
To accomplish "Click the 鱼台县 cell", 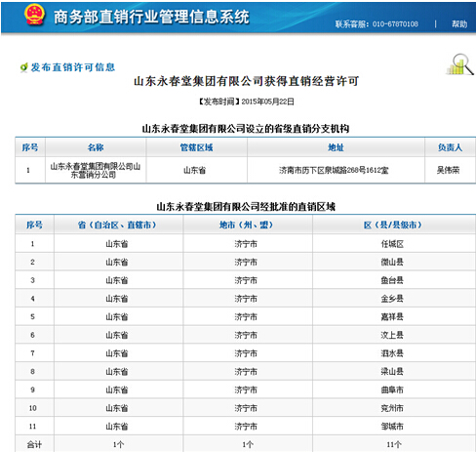I will (x=392, y=280).
